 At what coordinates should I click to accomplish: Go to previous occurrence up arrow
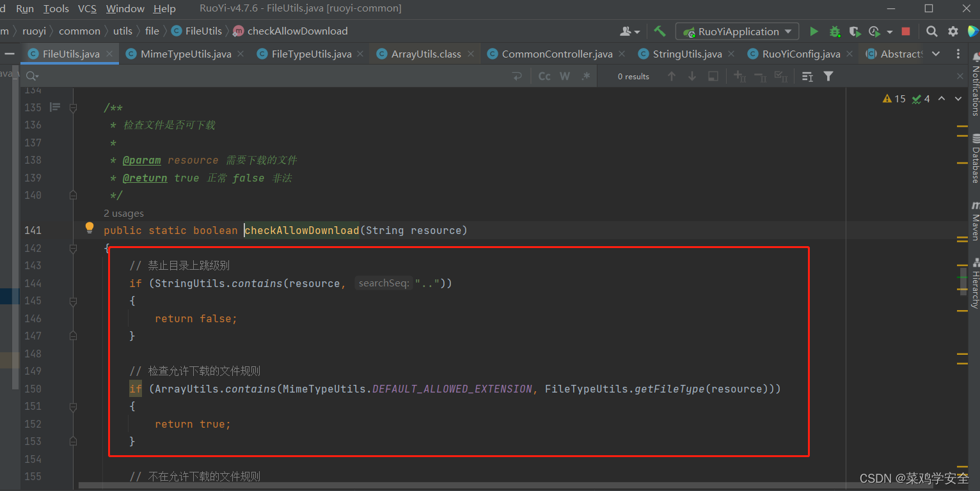point(672,76)
